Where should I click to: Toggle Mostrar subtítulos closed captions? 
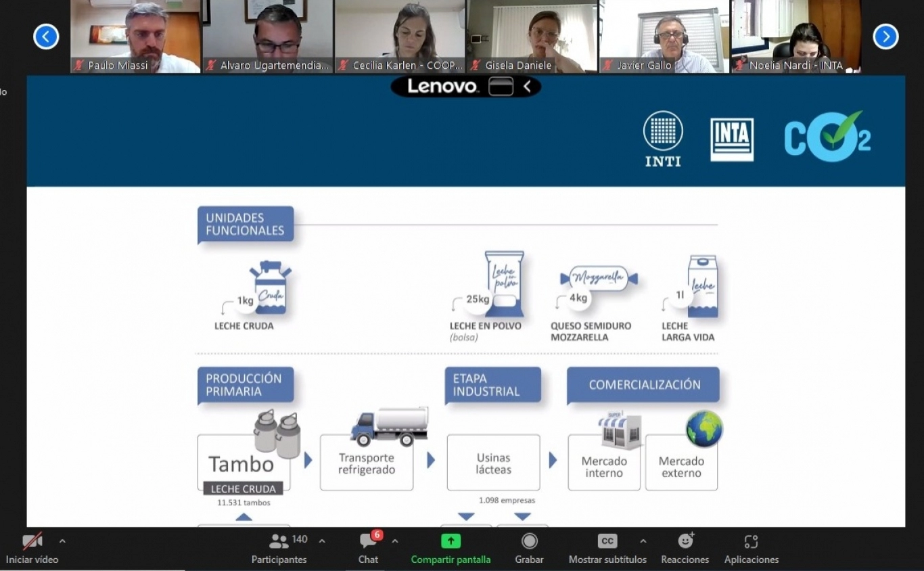(x=607, y=541)
